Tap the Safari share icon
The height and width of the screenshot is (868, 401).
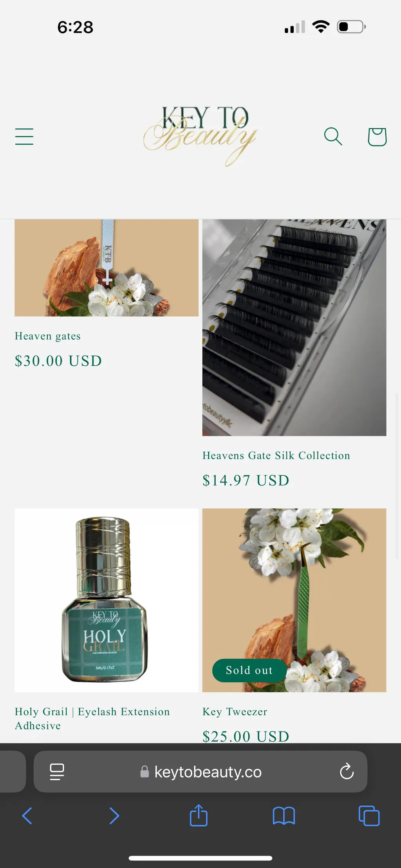[199, 815]
